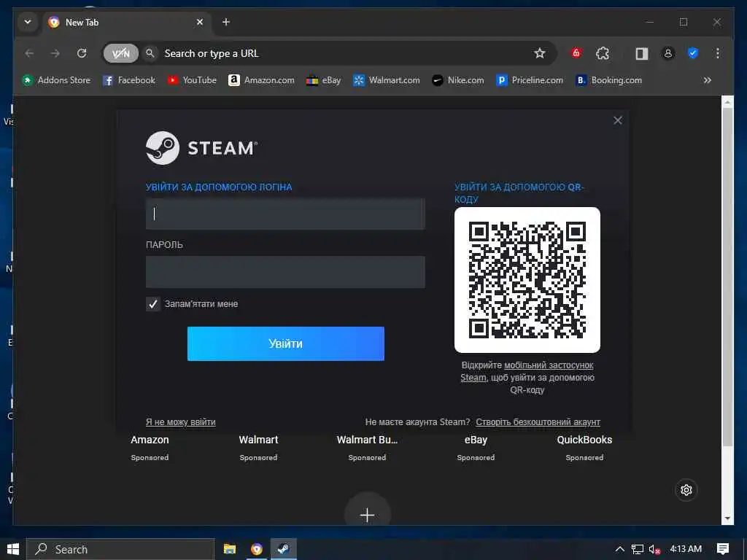Click the browser icon in the taskbar
747x560 pixels.
coord(257,549)
